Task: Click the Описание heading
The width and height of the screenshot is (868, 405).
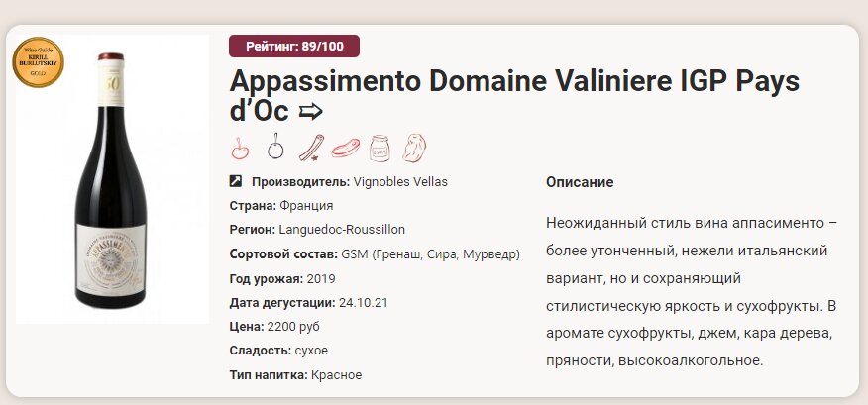Action: (x=580, y=182)
